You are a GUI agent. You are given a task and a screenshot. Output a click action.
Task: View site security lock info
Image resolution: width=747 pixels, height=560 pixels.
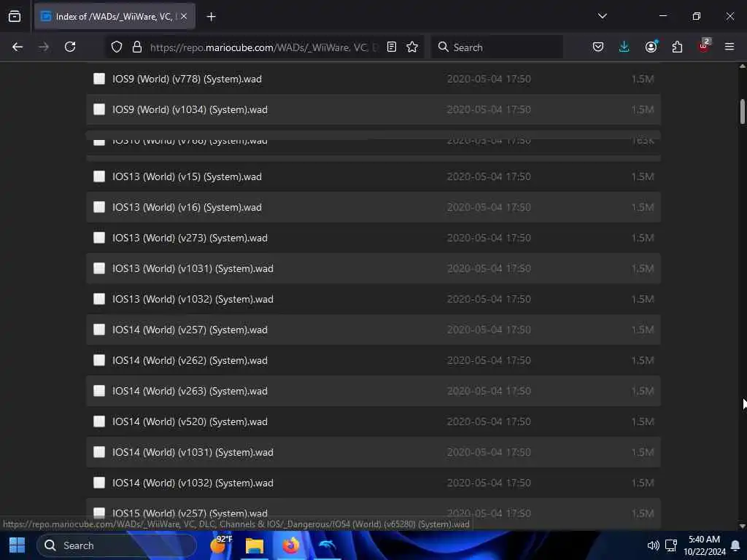pos(137,47)
